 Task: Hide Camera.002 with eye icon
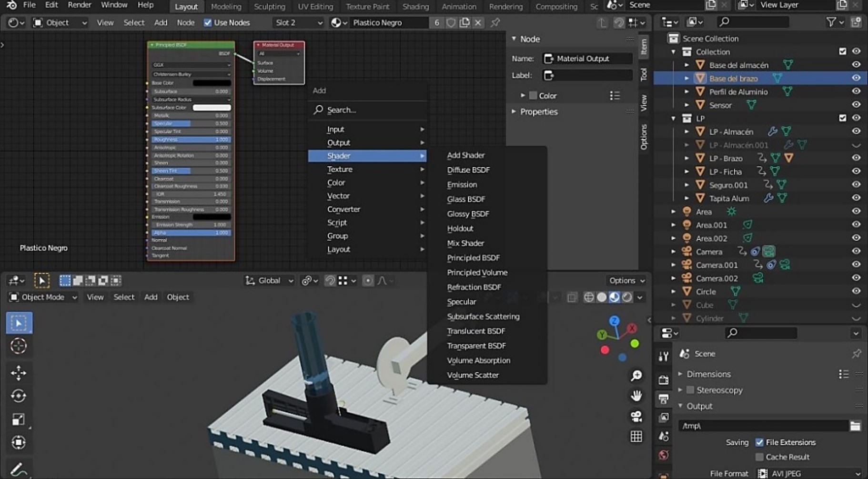pyautogui.click(x=856, y=278)
